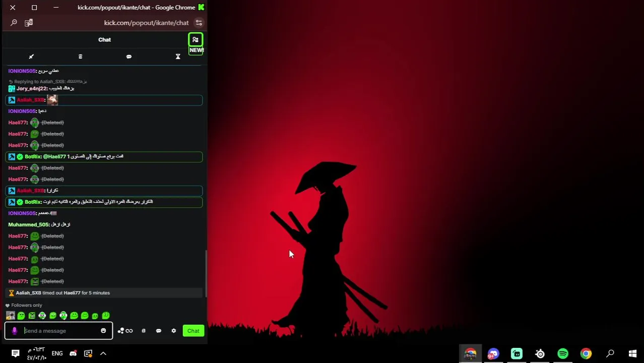Switch the ENG input language indicator
This screenshot has height=363, width=644.
pos(57,353)
